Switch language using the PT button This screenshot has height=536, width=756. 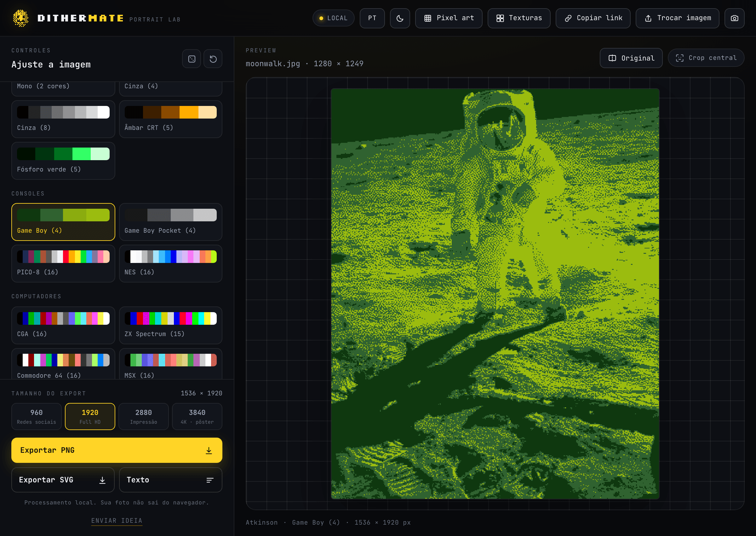point(372,18)
